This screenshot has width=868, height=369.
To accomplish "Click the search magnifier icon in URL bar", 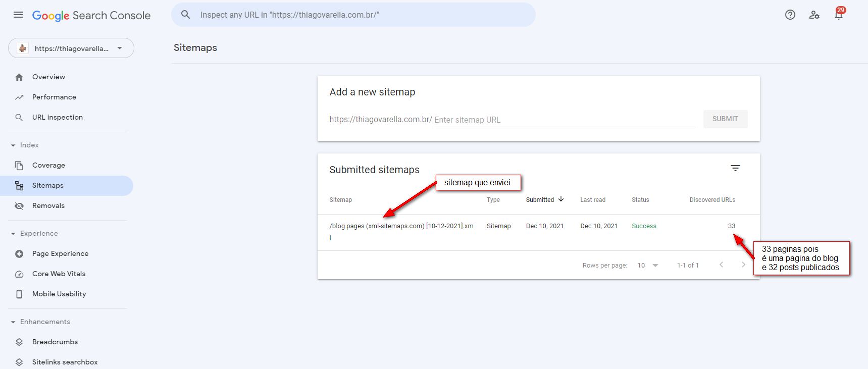I will point(186,15).
